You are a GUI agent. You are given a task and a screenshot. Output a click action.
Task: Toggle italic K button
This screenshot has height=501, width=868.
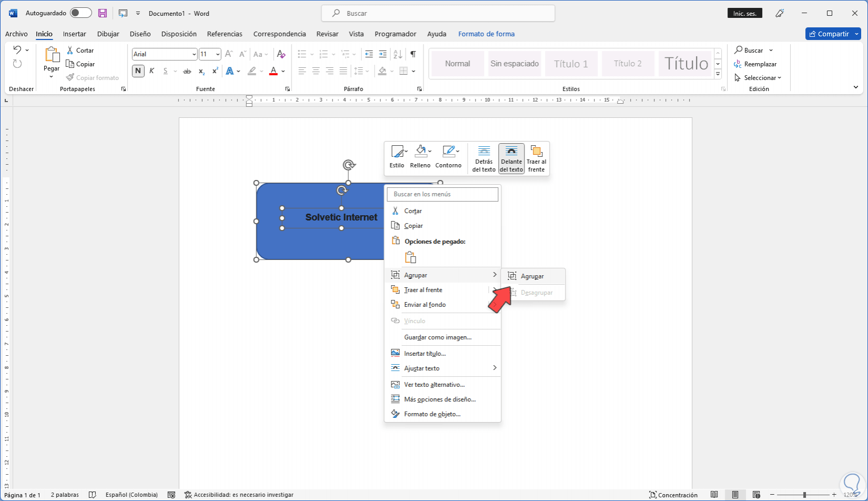pyautogui.click(x=152, y=71)
